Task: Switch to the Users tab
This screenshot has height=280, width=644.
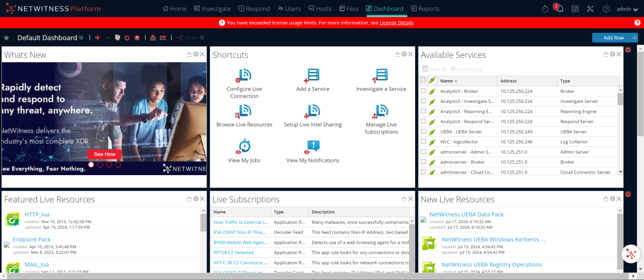Action: tap(289, 9)
